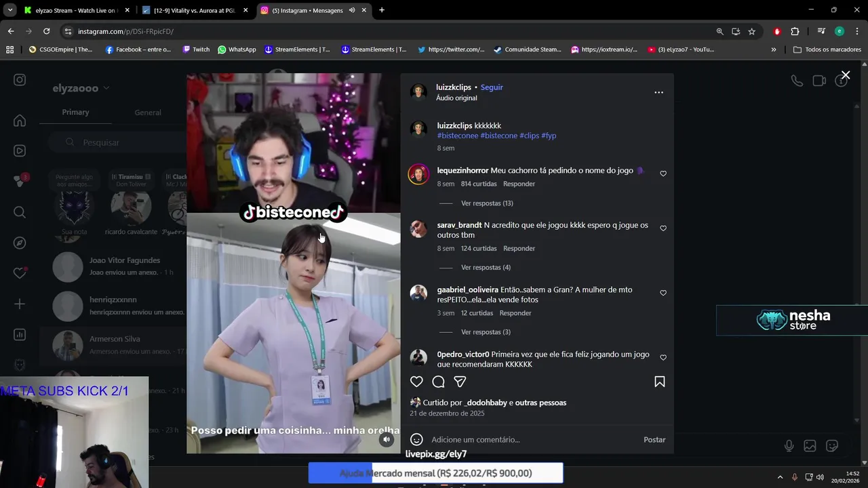Open the #clips hashtag
This screenshot has width=868, height=488.
click(x=529, y=136)
